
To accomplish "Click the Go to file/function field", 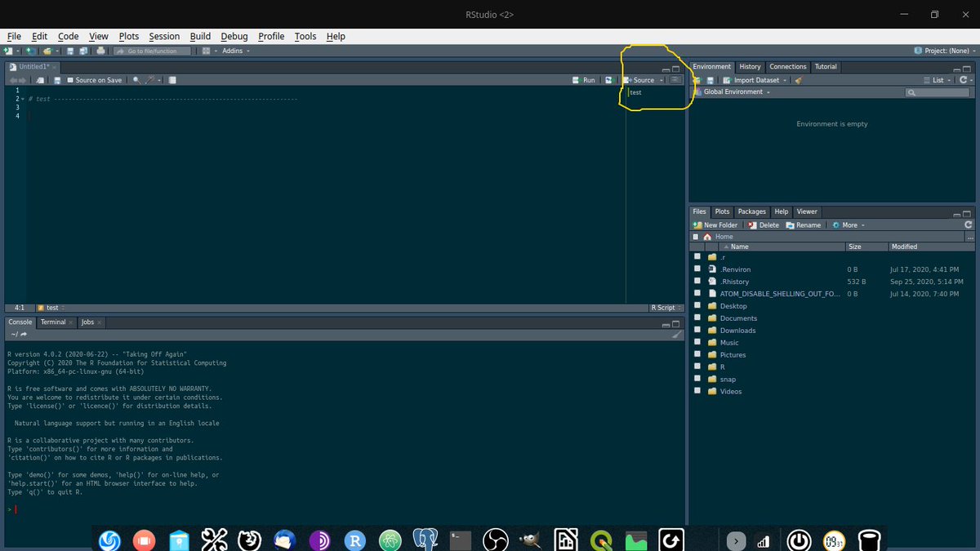I will tap(152, 51).
